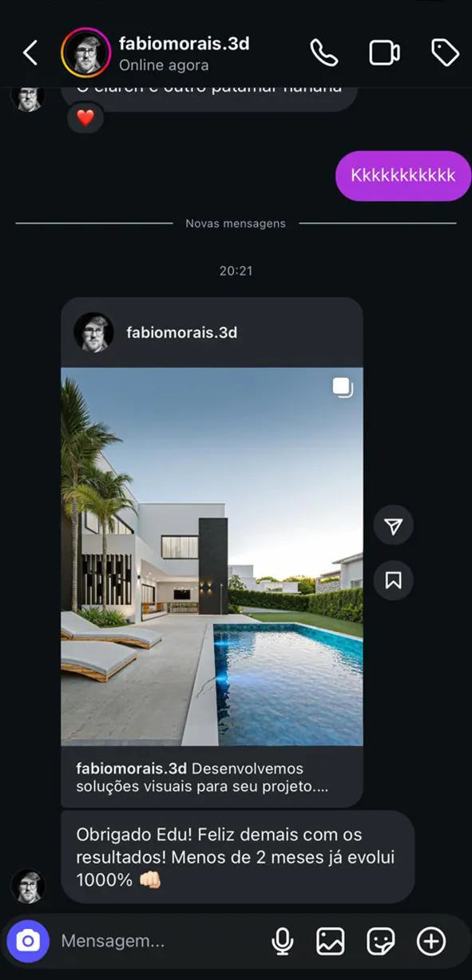Image resolution: width=472 pixels, height=980 pixels.
Task: Tap the heart reaction on the message
Action: 85,118
